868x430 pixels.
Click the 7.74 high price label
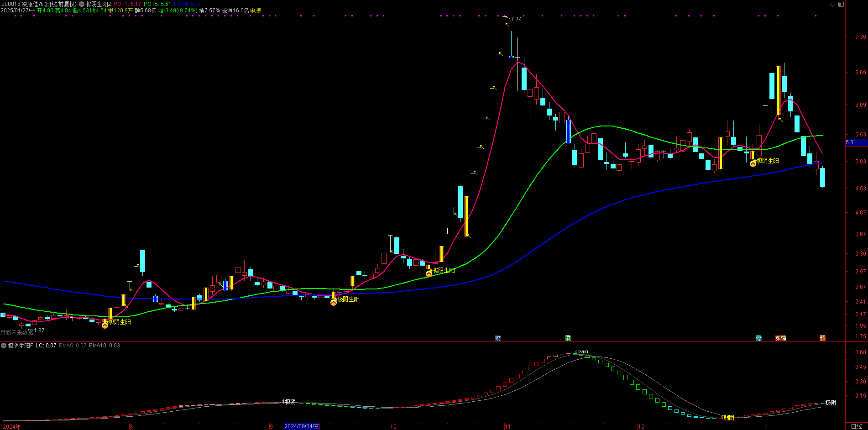tap(516, 19)
